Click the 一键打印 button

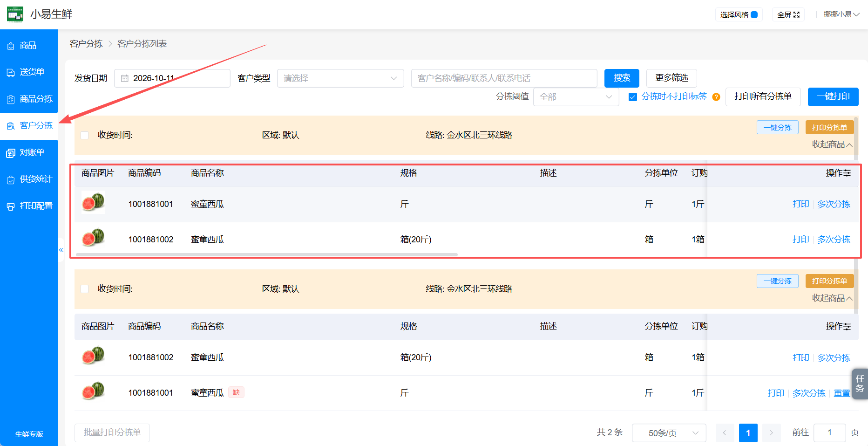833,96
